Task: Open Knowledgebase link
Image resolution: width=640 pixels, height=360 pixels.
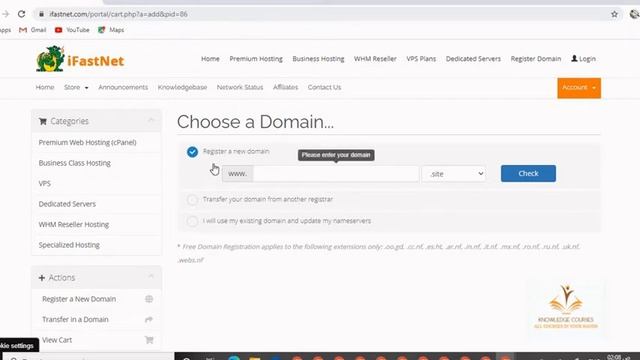Action: pos(182,87)
